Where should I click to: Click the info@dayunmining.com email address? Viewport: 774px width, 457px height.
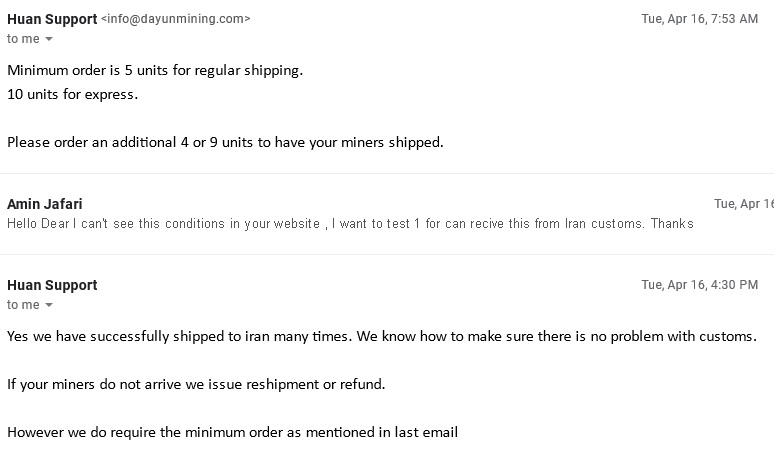[x=176, y=19]
